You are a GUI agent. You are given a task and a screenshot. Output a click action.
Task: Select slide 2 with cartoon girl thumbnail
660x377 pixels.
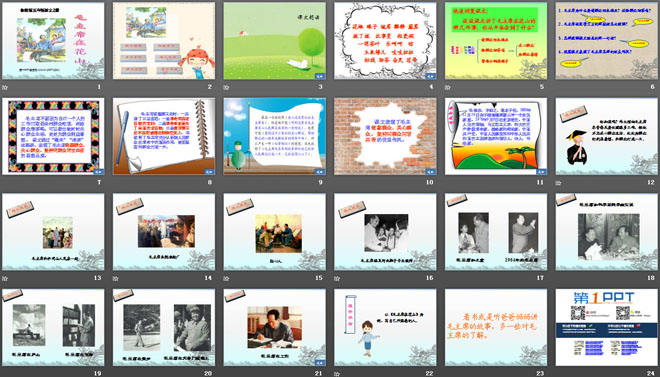(x=164, y=41)
